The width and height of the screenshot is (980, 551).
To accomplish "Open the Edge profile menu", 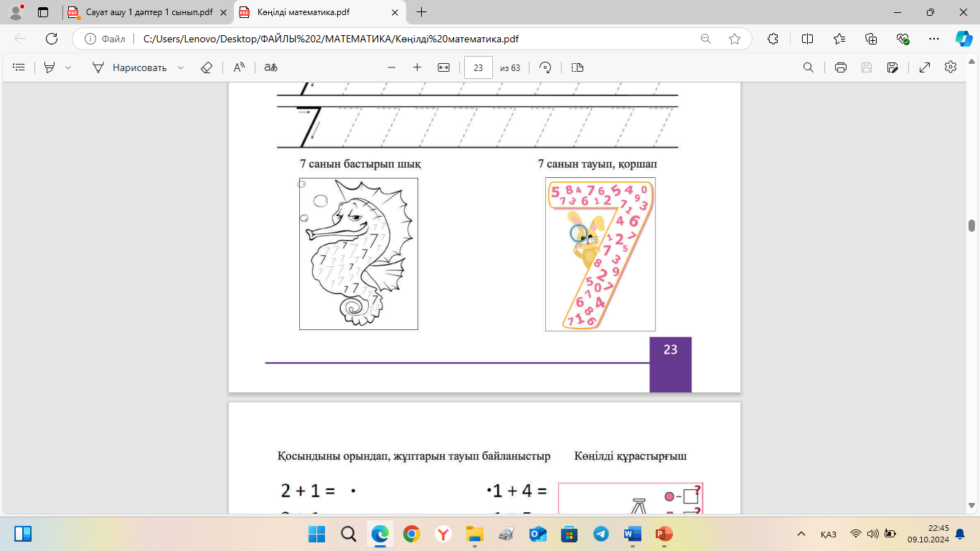I will click(17, 12).
